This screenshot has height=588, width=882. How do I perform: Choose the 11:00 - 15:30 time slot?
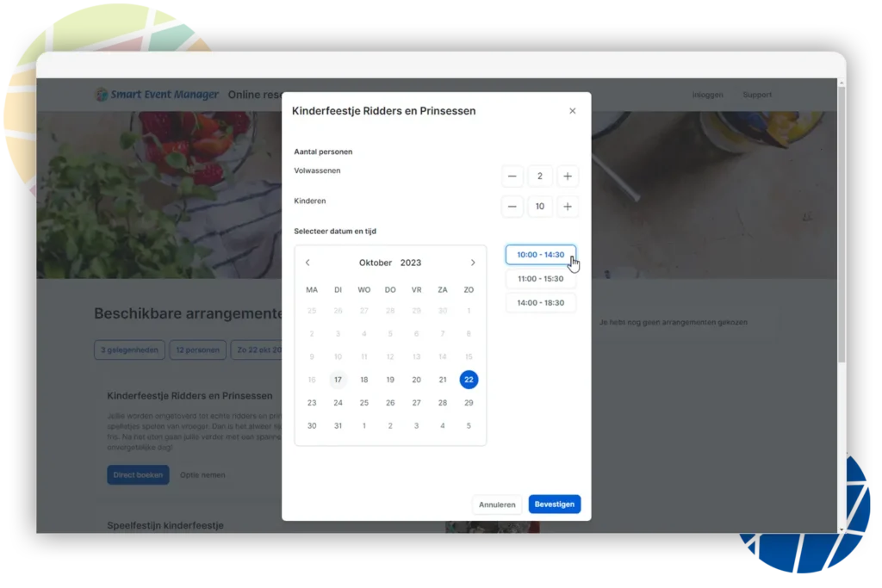pos(541,279)
